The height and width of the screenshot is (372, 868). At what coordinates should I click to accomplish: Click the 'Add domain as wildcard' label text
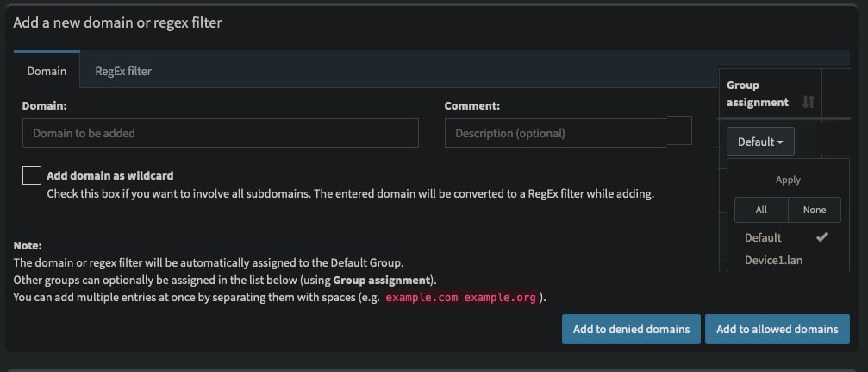(x=110, y=176)
